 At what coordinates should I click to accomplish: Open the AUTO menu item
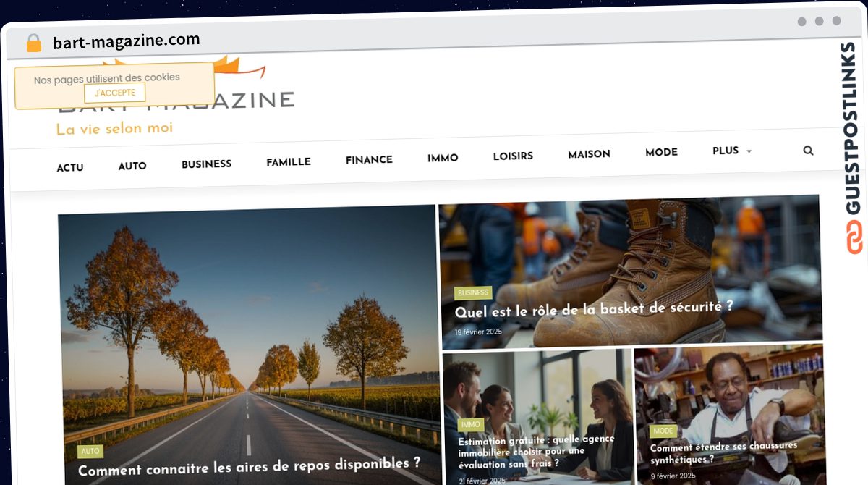tap(132, 166)
